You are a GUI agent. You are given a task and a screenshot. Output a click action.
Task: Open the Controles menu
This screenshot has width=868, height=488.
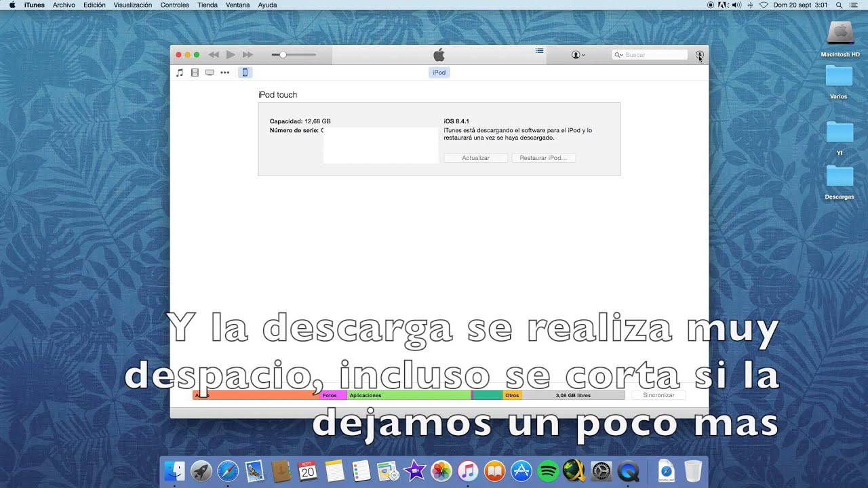pyautogui.click(x=175, y=5)
